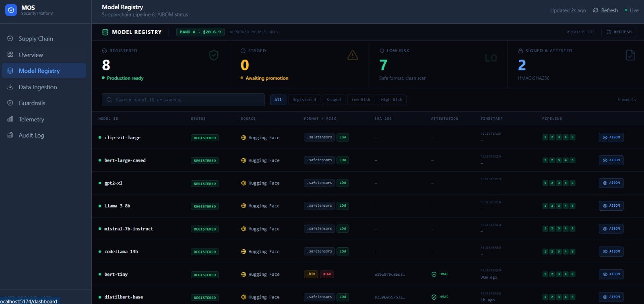Click the model name llama-3-8b
The width and height of the screenshot is (644, 304).
(x=117, y=206)
